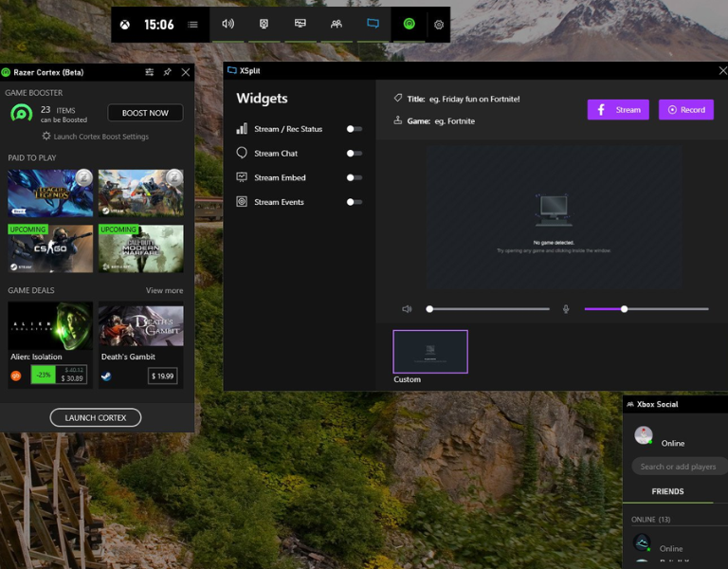Viewport: 728px width, 569px height.
Task: Click the Game name input field
Action: coord(455,121)
